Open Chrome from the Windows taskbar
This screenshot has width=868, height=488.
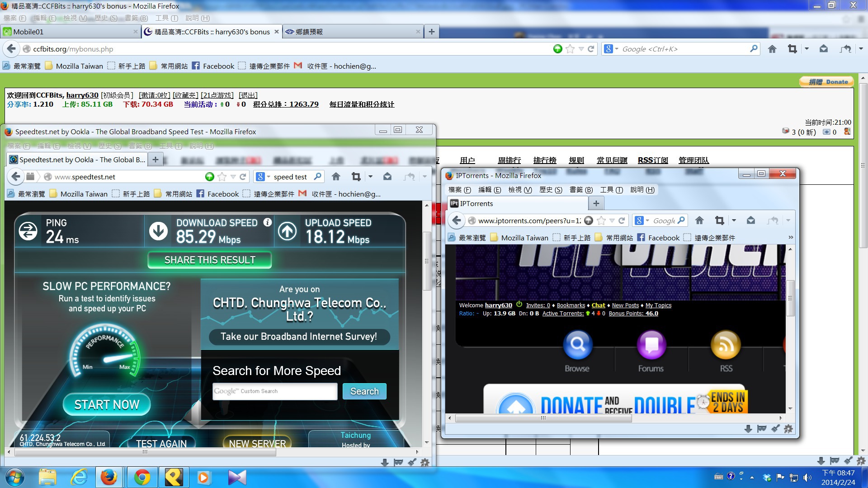tap(142, 477)
